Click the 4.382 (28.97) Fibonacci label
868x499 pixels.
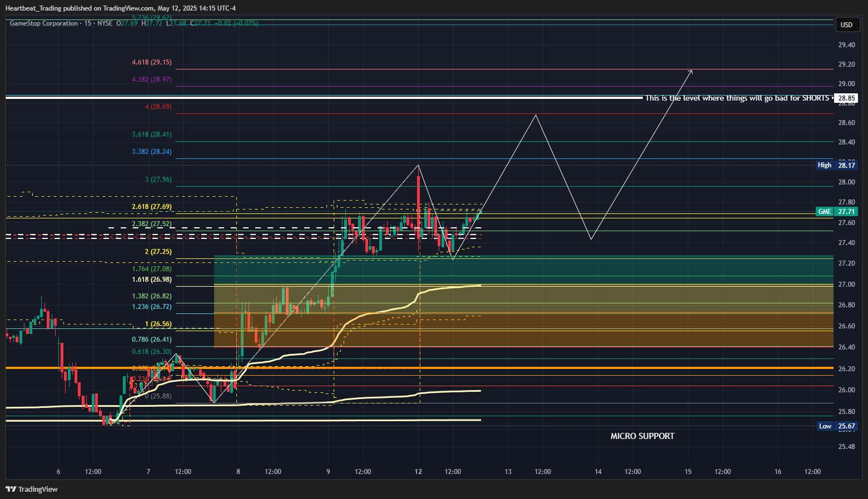(x=152, y=79)
